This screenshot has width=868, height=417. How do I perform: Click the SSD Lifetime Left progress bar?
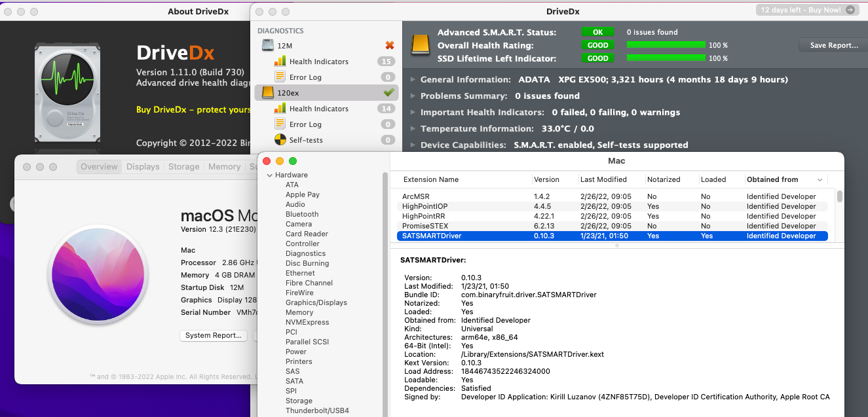click(666, 58)
